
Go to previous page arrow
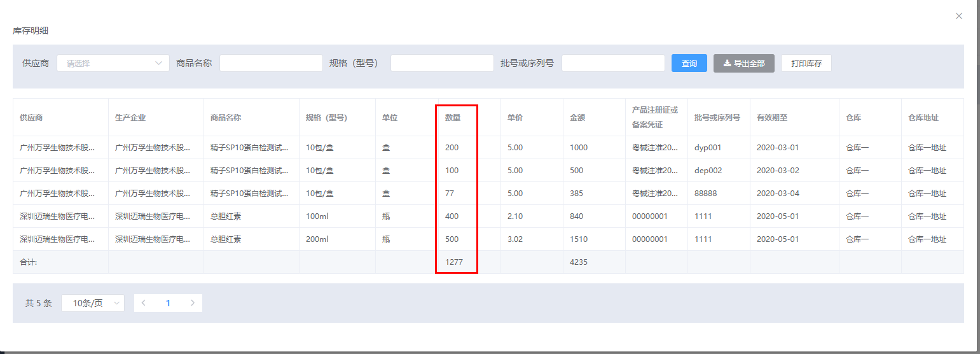coord(144,303)
